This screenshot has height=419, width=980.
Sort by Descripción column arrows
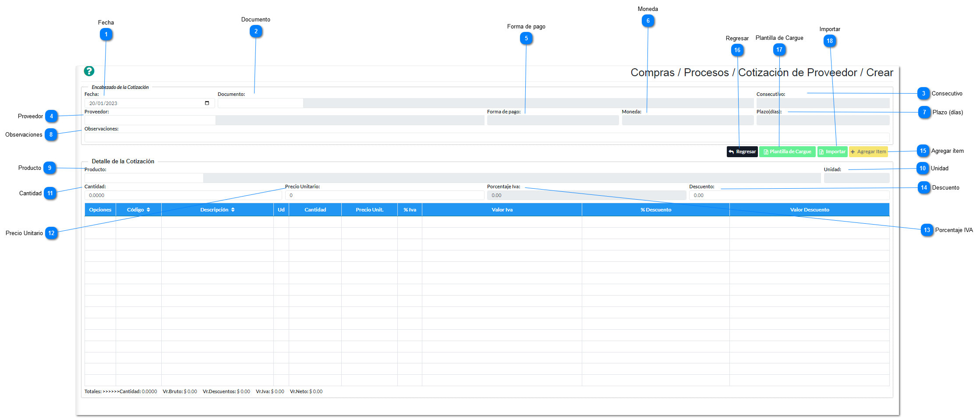pyautogui.click(x=233, y=210)
